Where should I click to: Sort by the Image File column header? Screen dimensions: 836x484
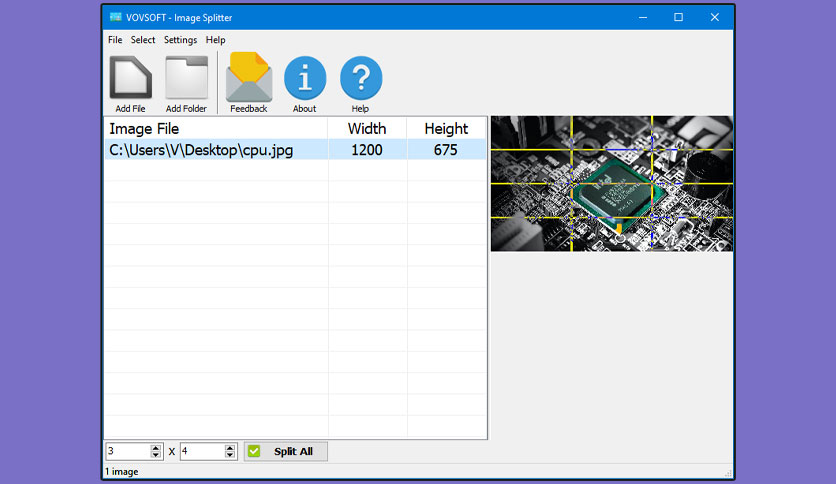pyautogui.click(x=216, y=128)
